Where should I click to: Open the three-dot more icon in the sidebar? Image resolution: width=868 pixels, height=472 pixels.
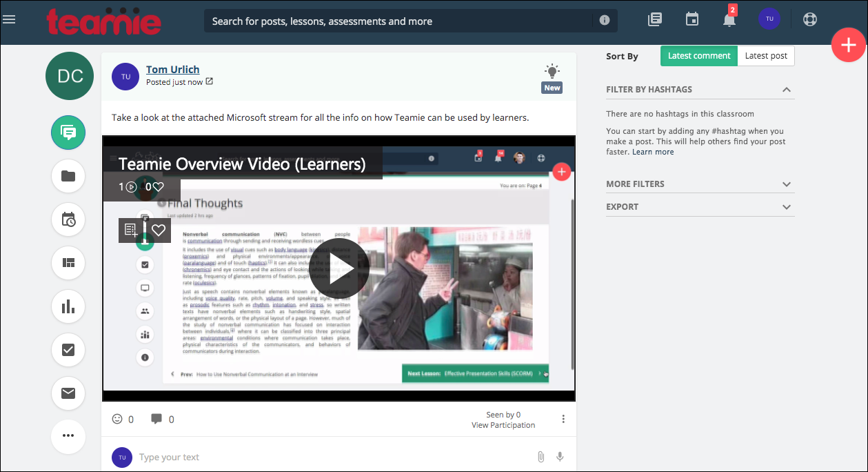[68, 436]
